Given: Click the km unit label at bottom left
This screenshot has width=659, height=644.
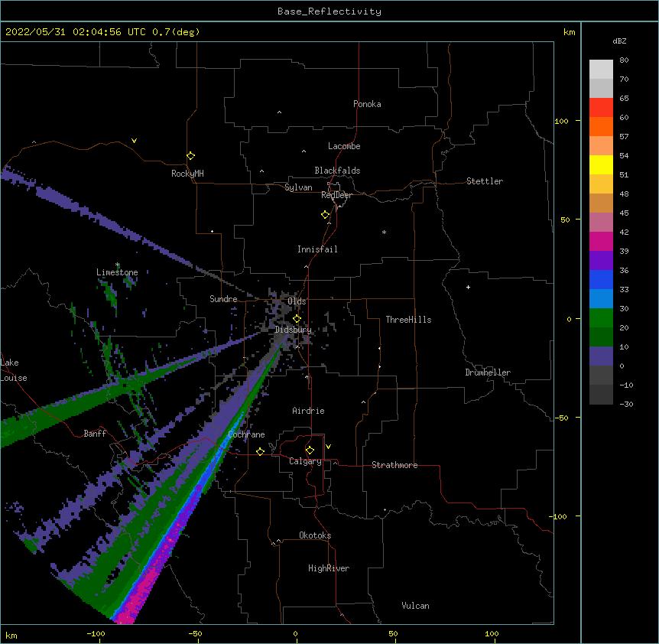Looking at the screenshot, I should [11, 635].
